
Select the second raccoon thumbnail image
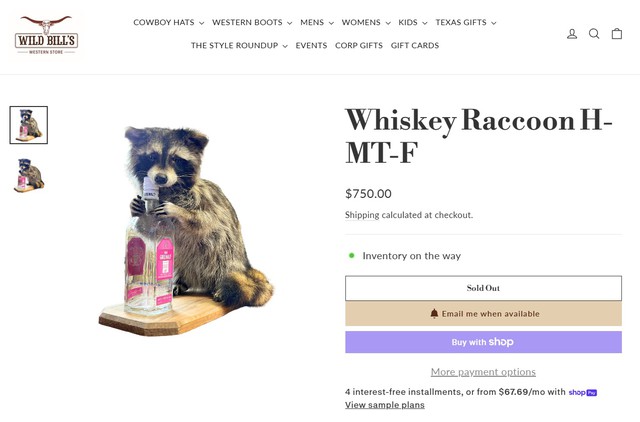[x=29, y=175]
